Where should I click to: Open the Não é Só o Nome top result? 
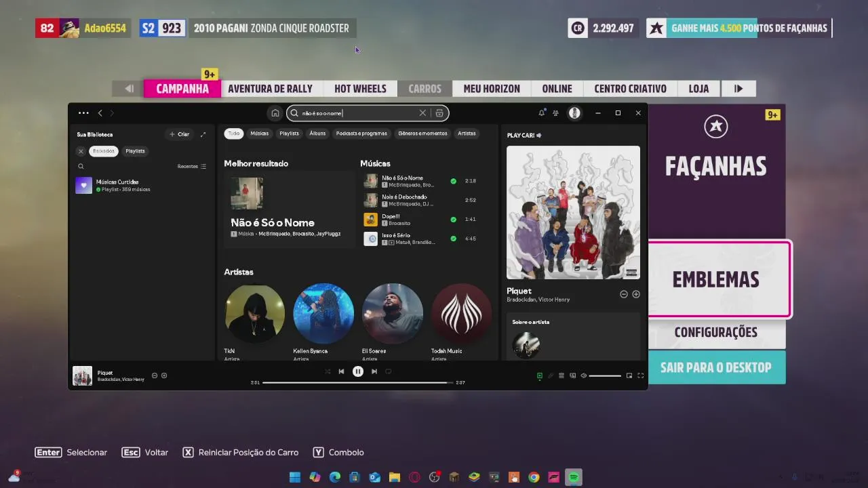(290, 209)
